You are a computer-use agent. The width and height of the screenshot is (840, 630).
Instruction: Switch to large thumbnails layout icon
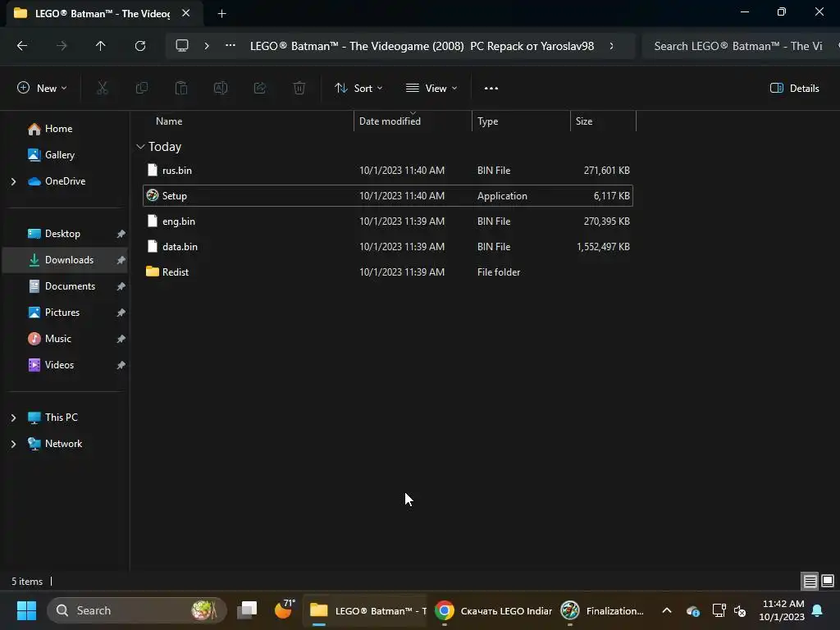click(828, 582)
